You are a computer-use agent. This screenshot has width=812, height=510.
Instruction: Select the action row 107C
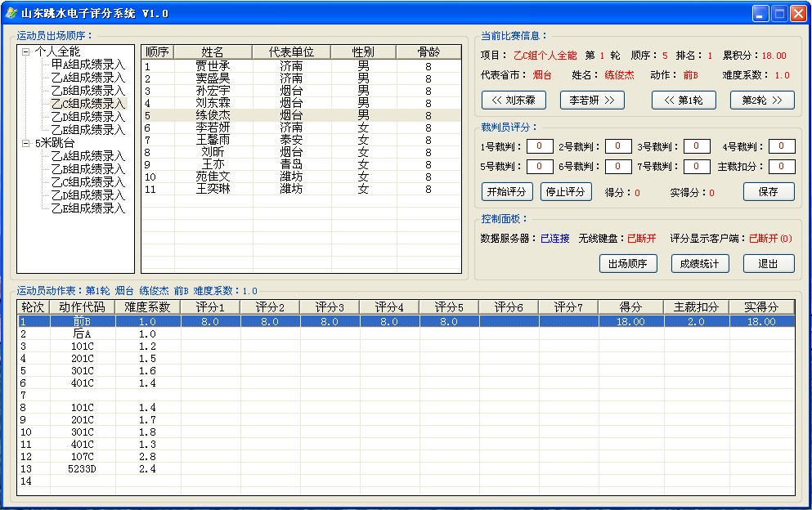[x=406, y=457]
